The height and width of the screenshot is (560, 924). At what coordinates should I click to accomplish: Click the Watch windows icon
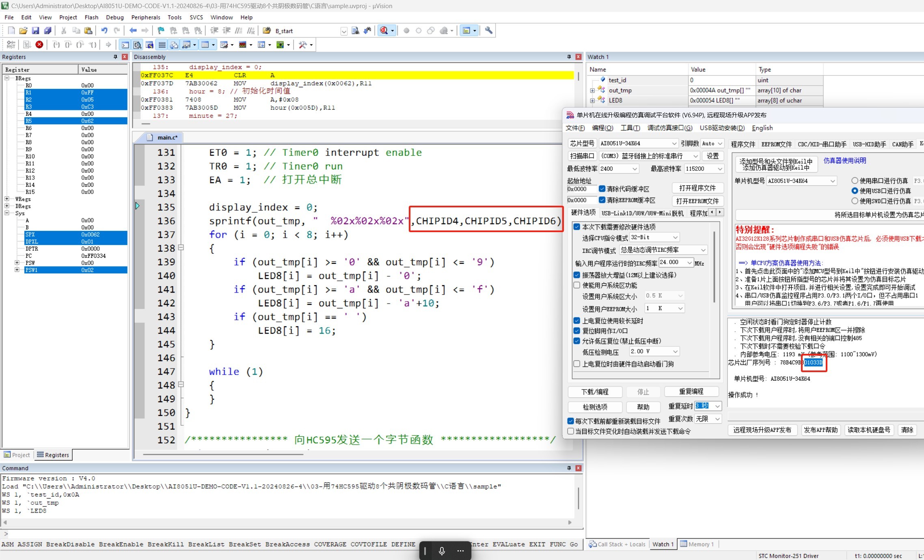click(186, 45)
